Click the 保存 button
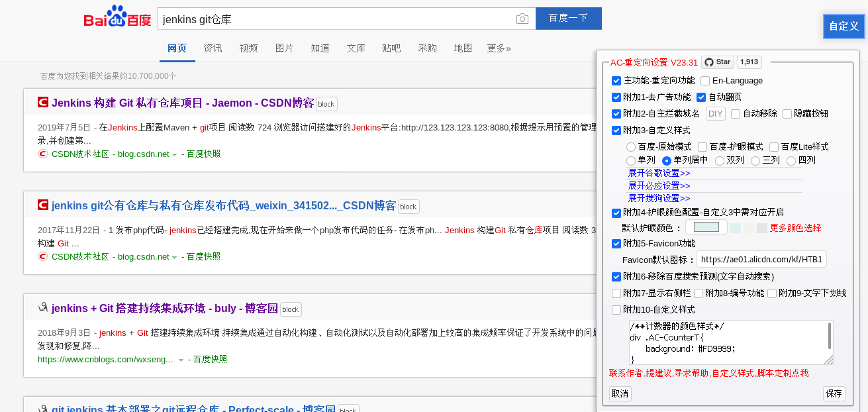Screen dimensions: 868x412 click(834, 393)
